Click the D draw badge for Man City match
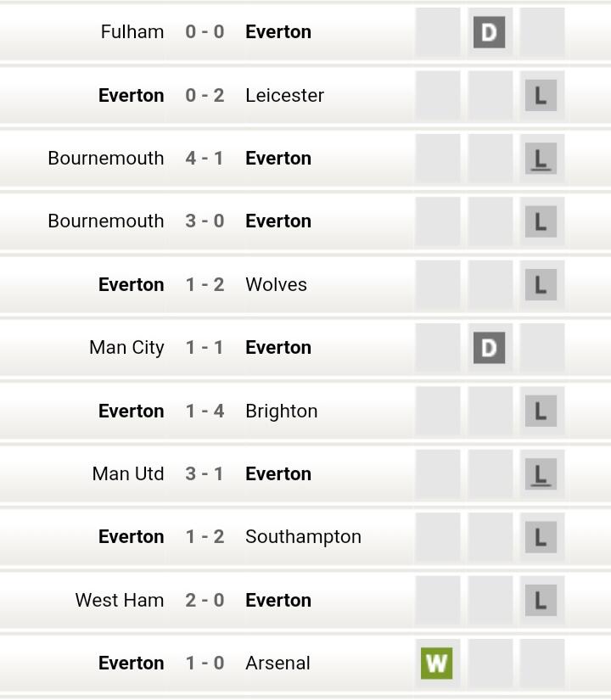The image size is (611, 700). pyautogui.click(x=489, y=348)
